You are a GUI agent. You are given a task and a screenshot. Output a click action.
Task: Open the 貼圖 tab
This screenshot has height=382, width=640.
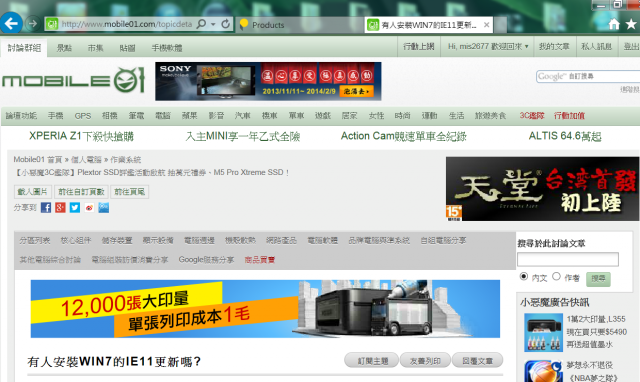(127, 48)
